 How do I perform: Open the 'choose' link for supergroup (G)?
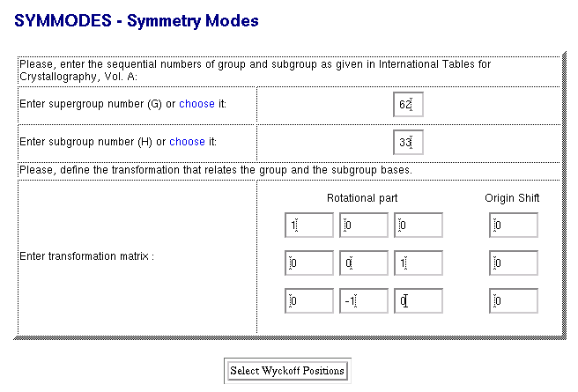[196, 104]
